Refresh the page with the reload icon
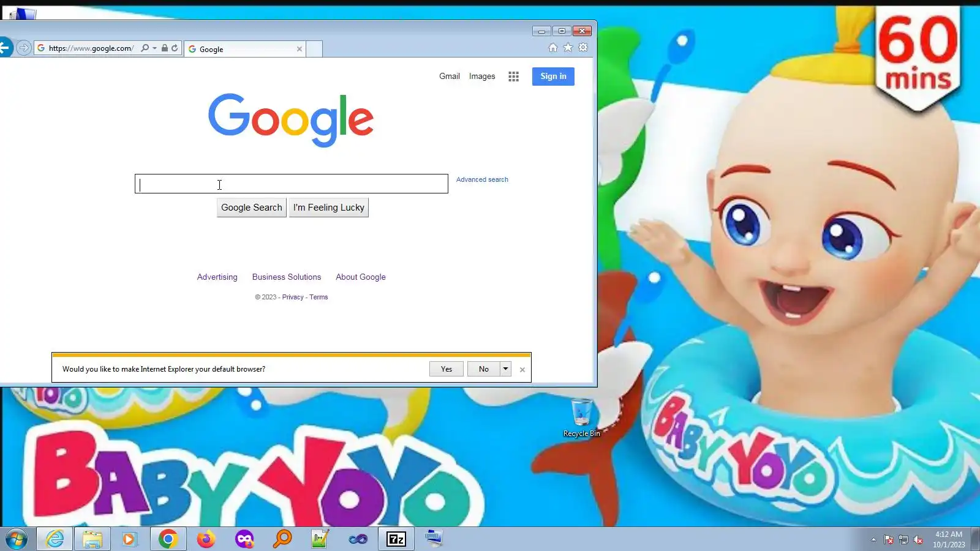980x551 pixels. point(175,48)
